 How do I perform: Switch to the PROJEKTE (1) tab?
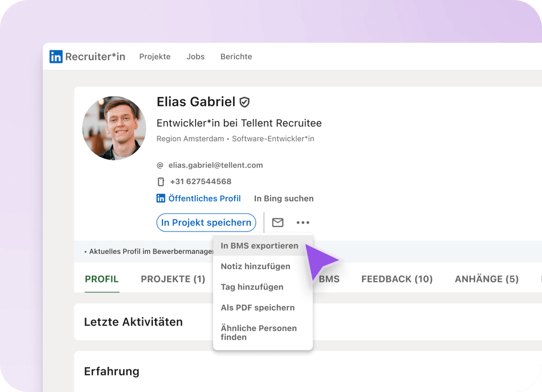click(x=173, y=279)
